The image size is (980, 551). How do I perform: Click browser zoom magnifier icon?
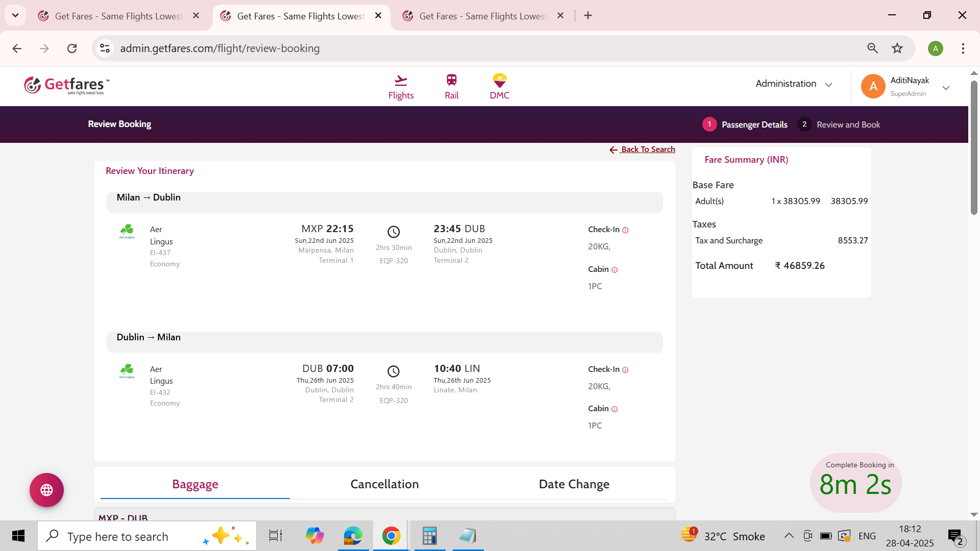[872, 48]
